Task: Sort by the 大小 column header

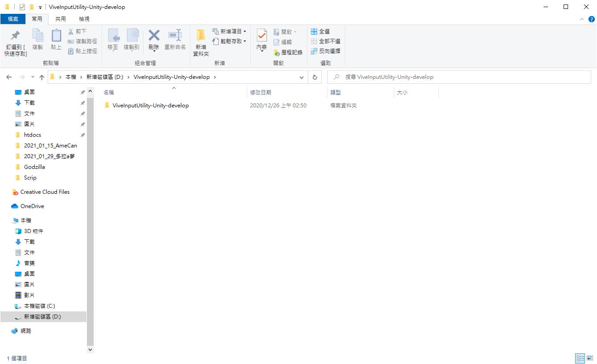Action: (x=402, y=93)
